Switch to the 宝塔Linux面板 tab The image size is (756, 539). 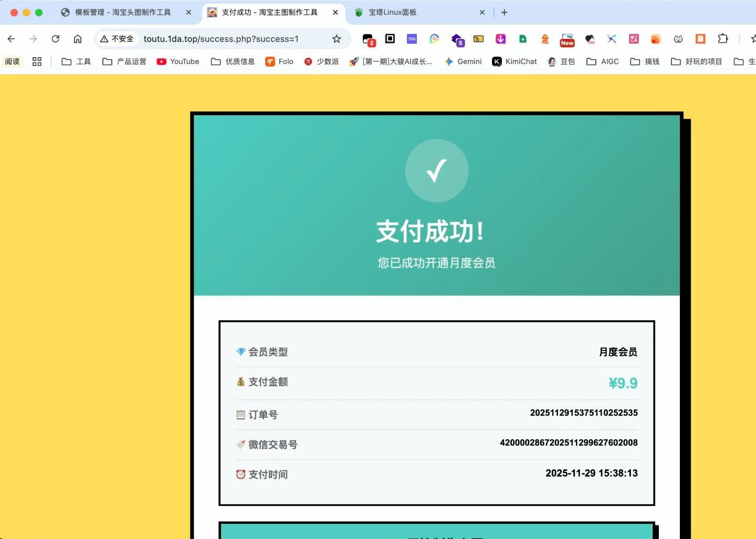(392, 12)
